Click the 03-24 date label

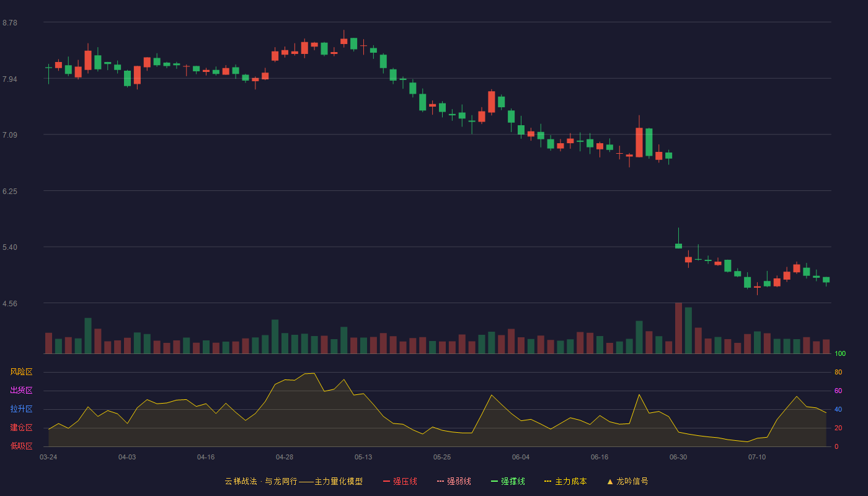click(x=48, y=457)
